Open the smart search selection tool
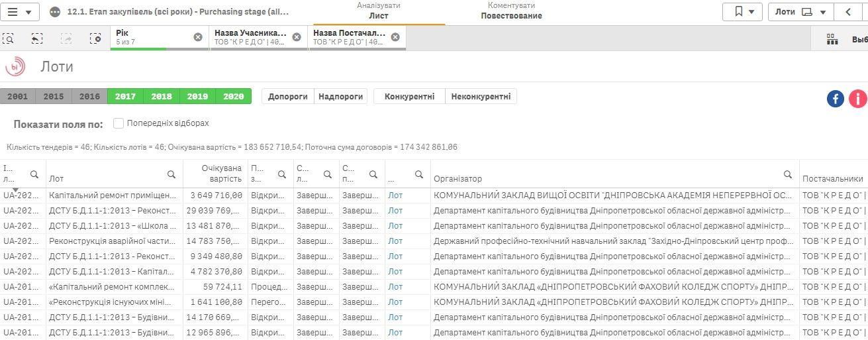Screen dimensions: 868x340 click(9, 38)
